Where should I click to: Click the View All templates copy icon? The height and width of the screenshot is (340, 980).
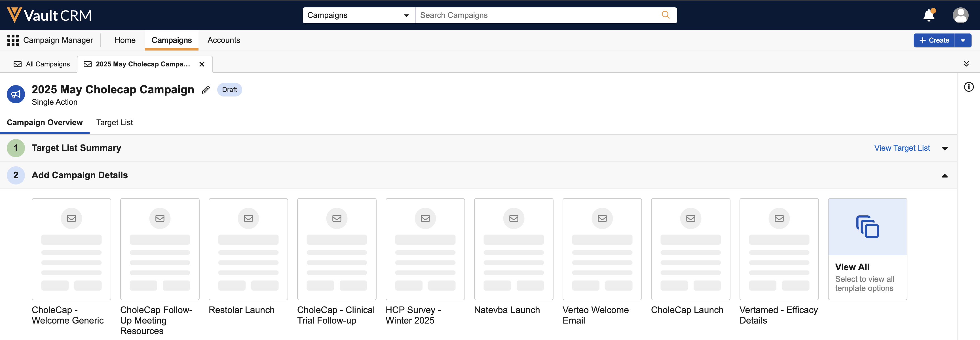click(x=867, y=227)
